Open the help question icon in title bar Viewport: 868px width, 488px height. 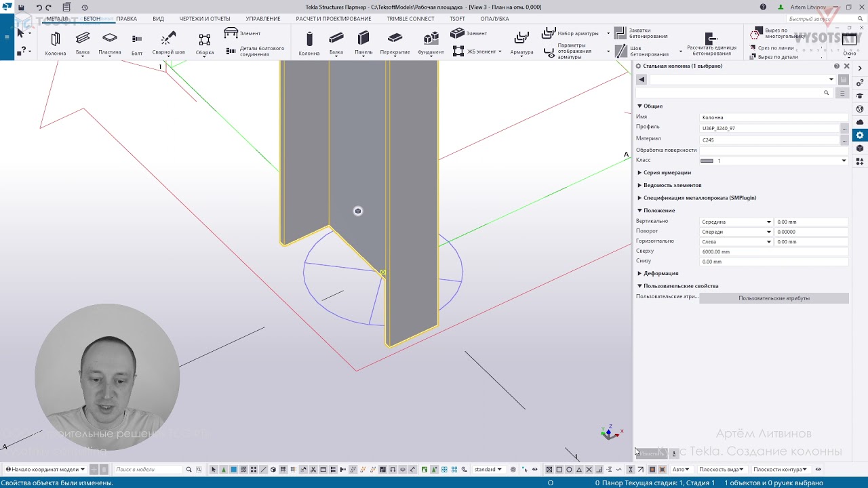764,7
